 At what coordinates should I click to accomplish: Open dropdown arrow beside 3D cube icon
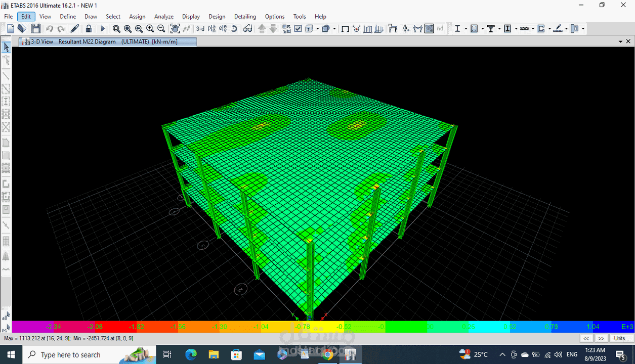pyautogui.click(x=334, y=29)
